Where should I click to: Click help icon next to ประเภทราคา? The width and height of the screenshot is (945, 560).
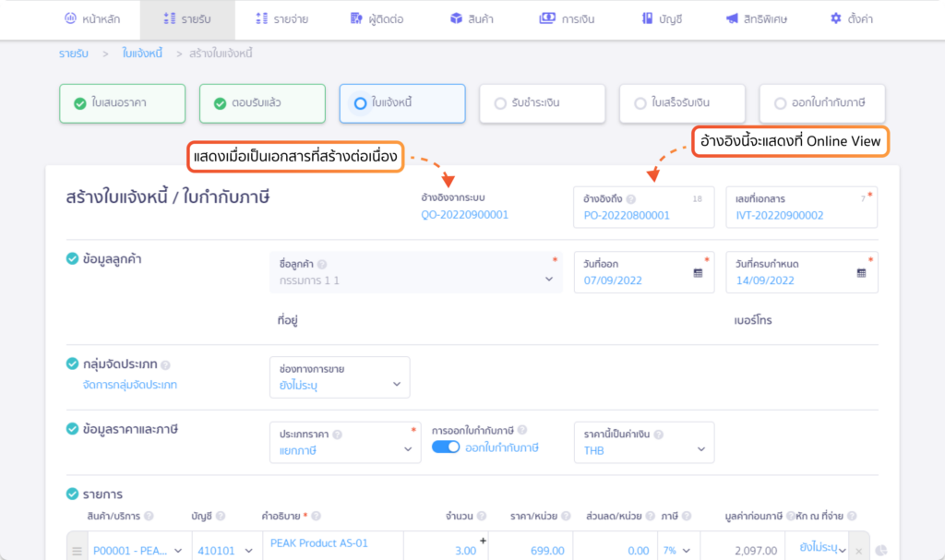point(337,435)
